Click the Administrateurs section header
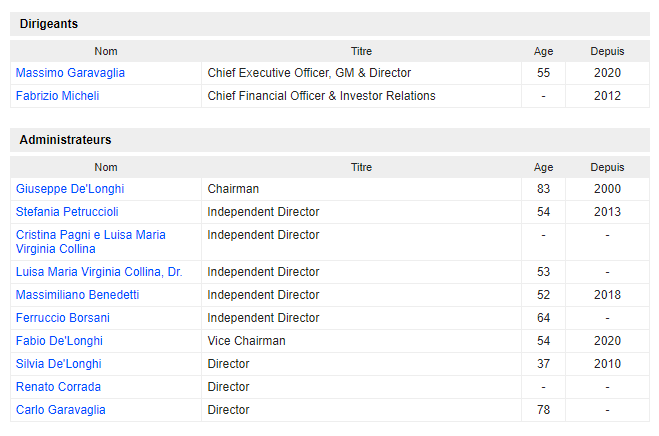 click(x=65, y=140)
